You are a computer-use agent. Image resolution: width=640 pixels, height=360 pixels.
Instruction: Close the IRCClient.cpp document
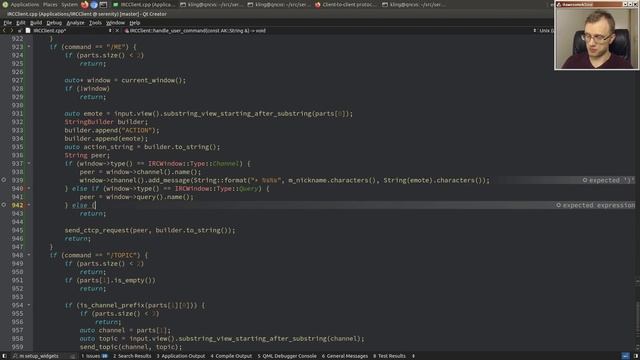(117, 30)
